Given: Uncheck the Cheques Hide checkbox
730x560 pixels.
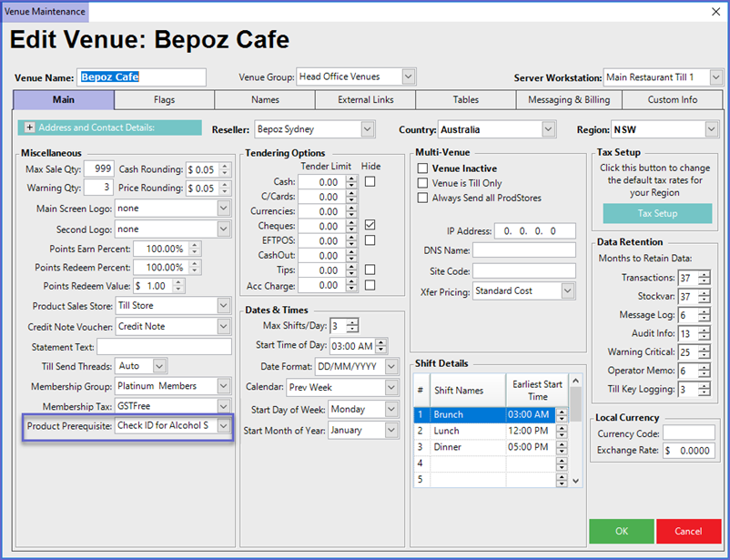Looking at the screenshot, I should (370, 225).
